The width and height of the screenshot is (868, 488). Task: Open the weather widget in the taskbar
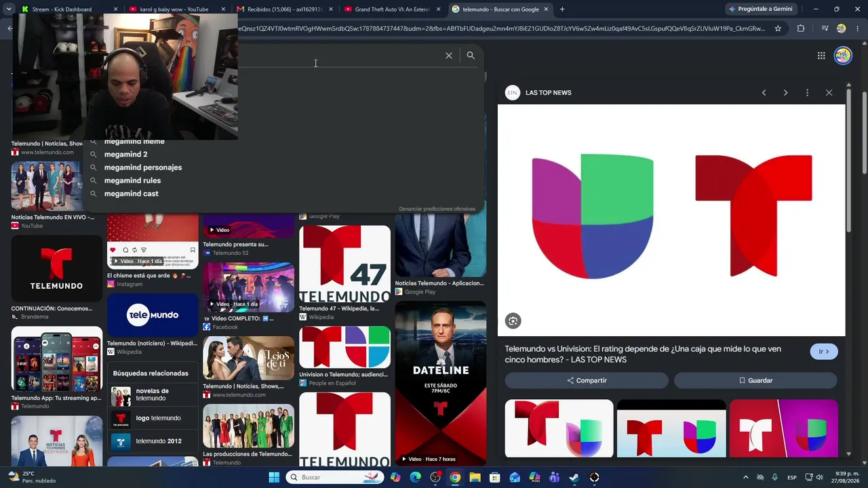pyautogui.click(x=31, y=477)
